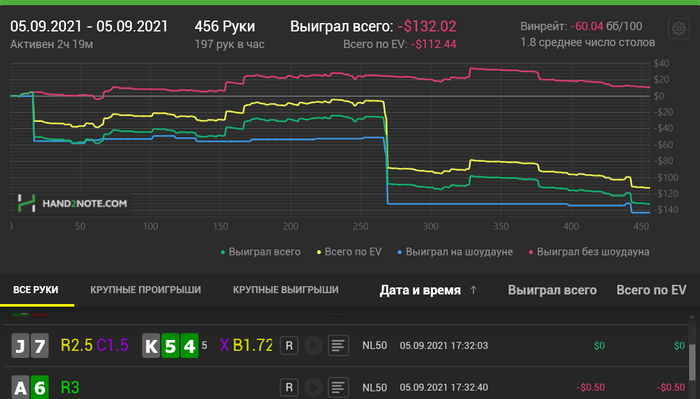This screenshot has width=700, height=399.
Task: Sort by 'Выиграл всего' column header
Action: tap(552, 290)
